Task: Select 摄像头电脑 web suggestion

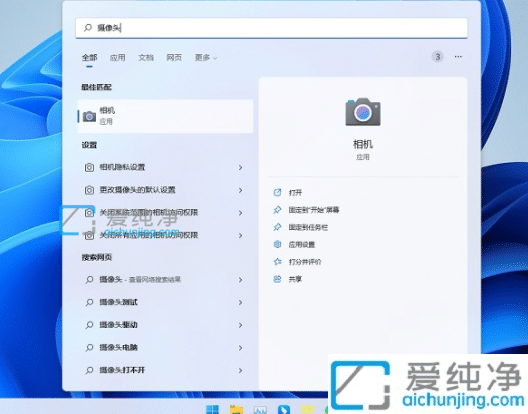Action: pos(165,347)
